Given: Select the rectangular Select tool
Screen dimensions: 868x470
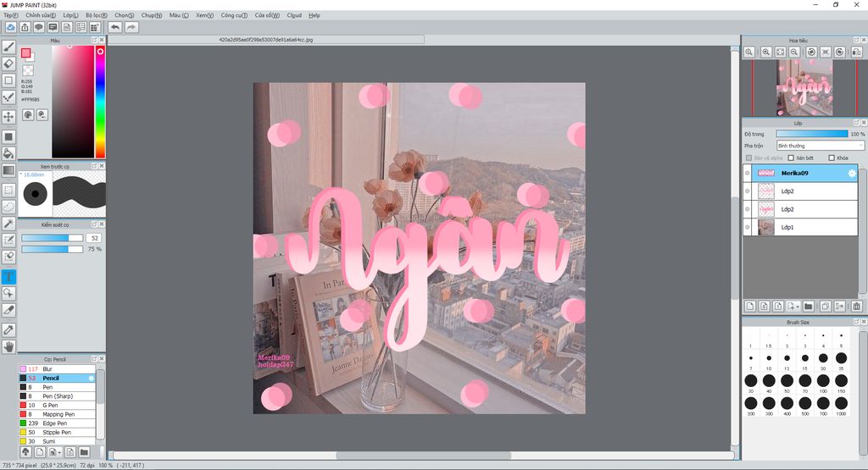Looking at the screenshot, I should (8, 191).
